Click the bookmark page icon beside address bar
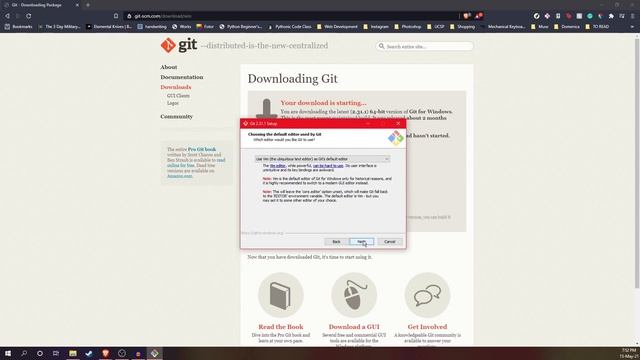Screen dimensions: 640x360 [116, 16]
